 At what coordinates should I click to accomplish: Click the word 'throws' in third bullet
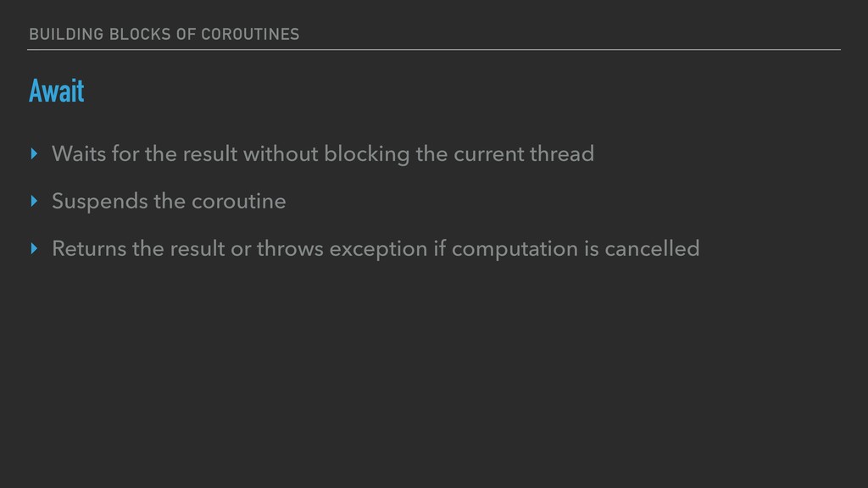pyautogui.click(x=290, y=248)
